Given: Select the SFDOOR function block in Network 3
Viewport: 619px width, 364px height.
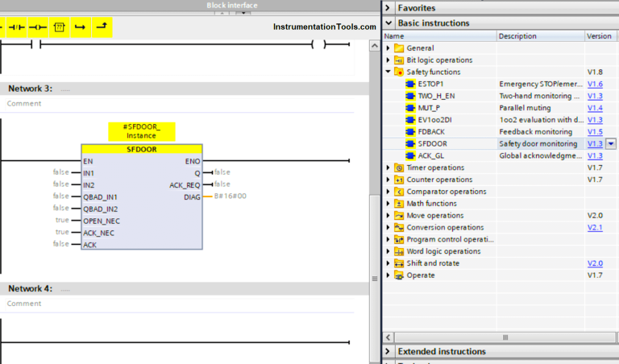Looking at the screenshot, I should point(142,201).
